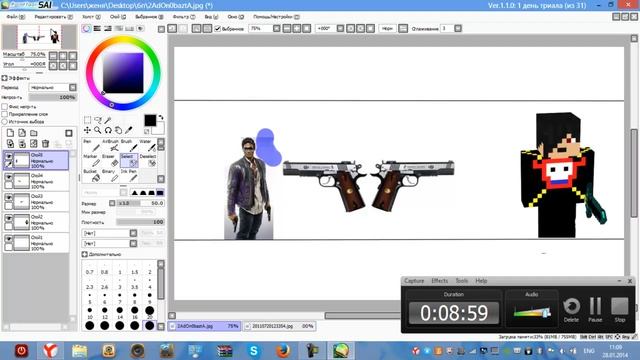The image size is (640, 360).
Task: Click the layer mask square icon
Action: pyautogui.click(x=69, y=133)
